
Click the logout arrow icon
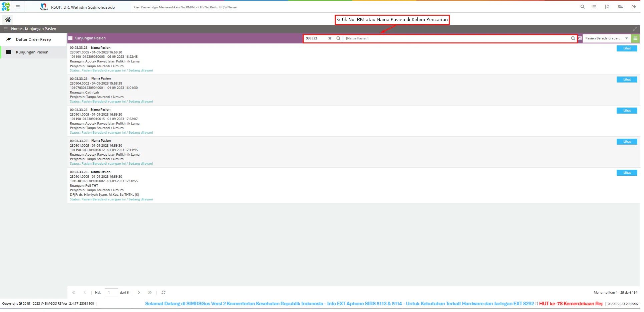point(634,7)
